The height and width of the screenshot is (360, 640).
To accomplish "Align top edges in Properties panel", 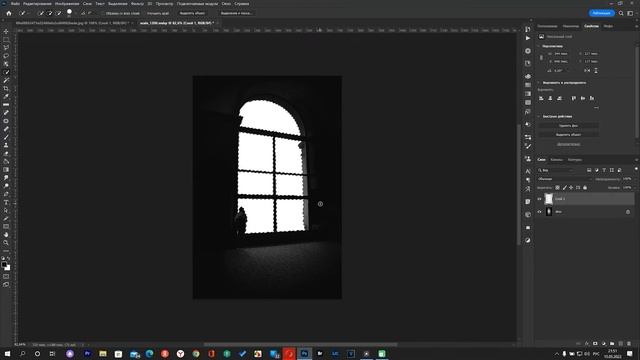I will 573,98.
